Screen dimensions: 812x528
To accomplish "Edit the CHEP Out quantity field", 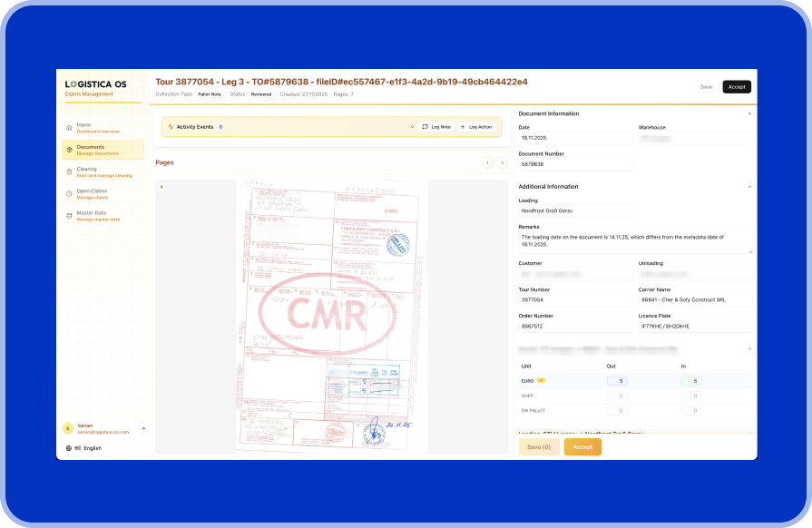I will tap(617, 396).
